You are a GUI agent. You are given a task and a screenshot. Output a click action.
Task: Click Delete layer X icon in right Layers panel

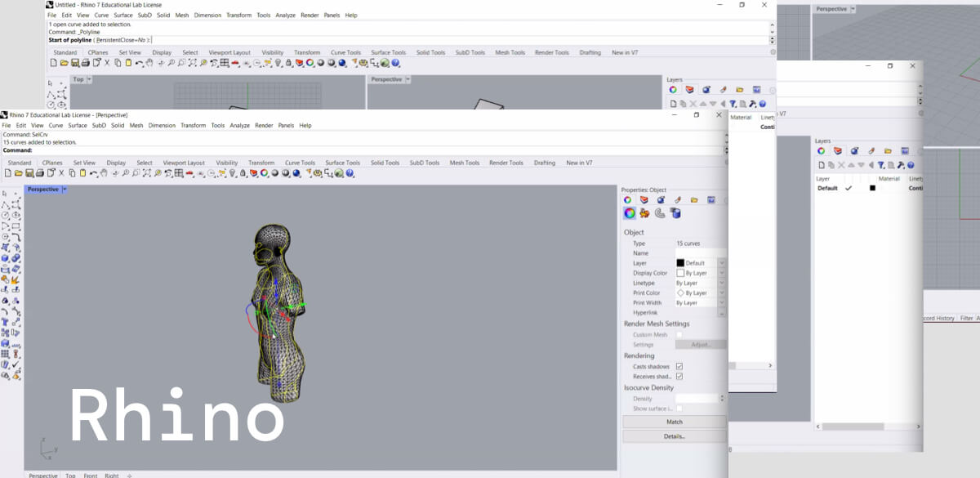click(x=842, y=165)
